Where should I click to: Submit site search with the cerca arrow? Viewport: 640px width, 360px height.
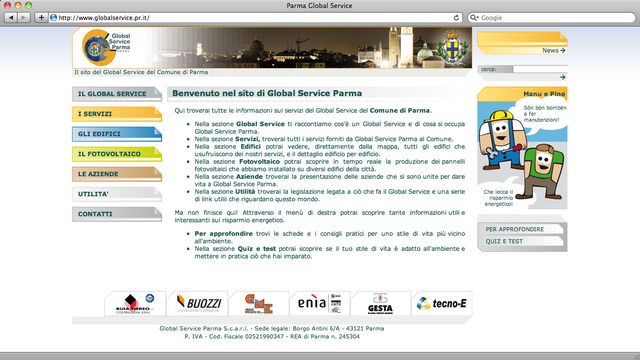[x=563, y=77]
